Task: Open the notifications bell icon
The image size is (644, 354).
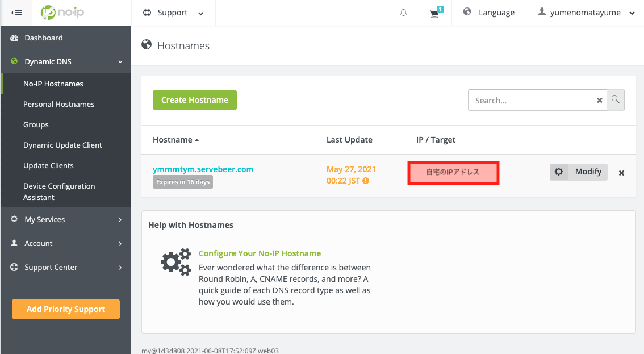Action: coord(403,13)
